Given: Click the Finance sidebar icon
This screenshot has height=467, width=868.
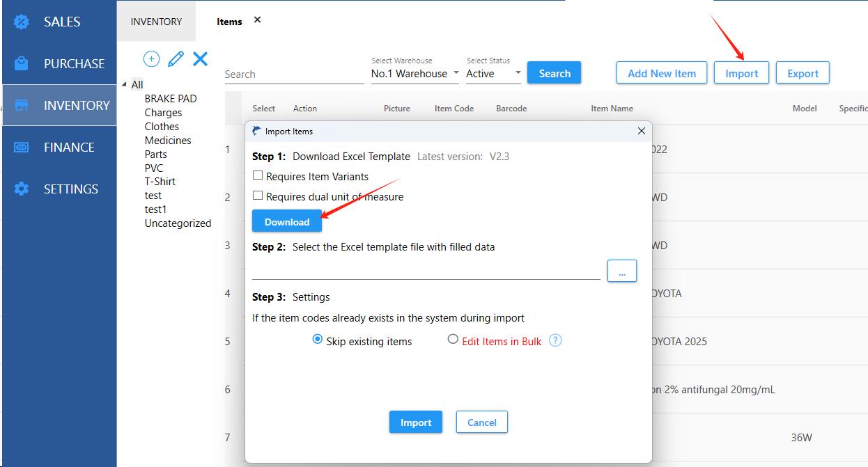Looking at the screenshot, I should coord(22,147).
